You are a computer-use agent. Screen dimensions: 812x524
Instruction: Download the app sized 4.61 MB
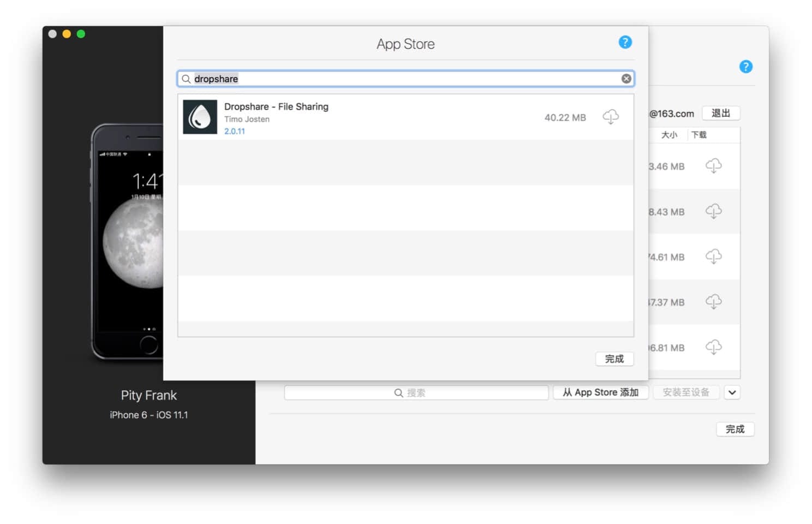coord(713,257)
